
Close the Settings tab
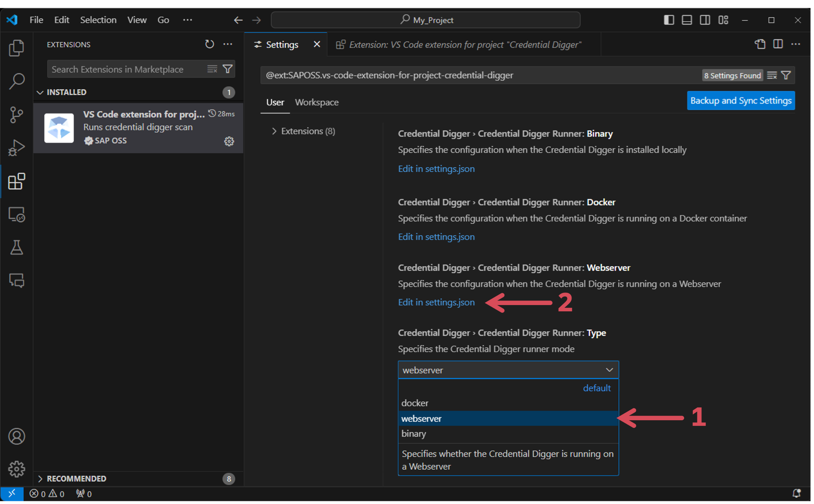(x=317, y=44)
